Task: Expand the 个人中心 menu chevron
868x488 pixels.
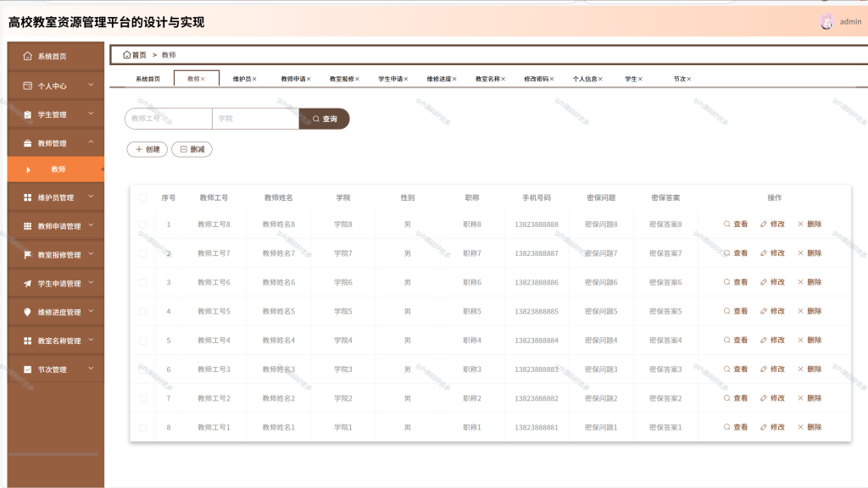Action: (91, 85)
